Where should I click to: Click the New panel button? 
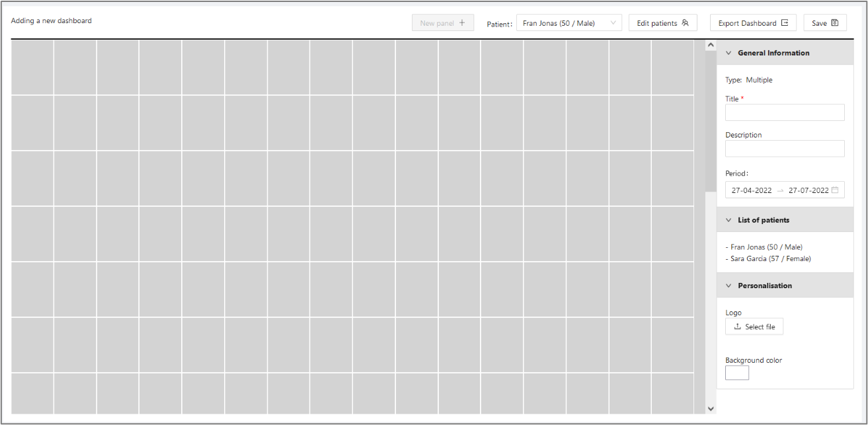442,23
